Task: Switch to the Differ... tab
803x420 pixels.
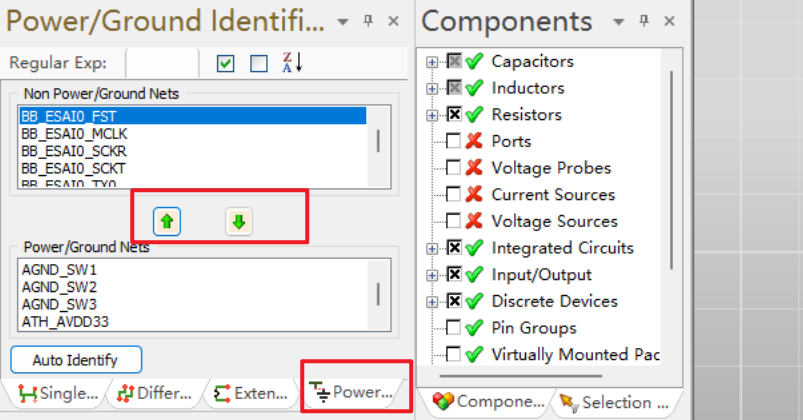Action: pyautogui.click(x=154, y=393)
